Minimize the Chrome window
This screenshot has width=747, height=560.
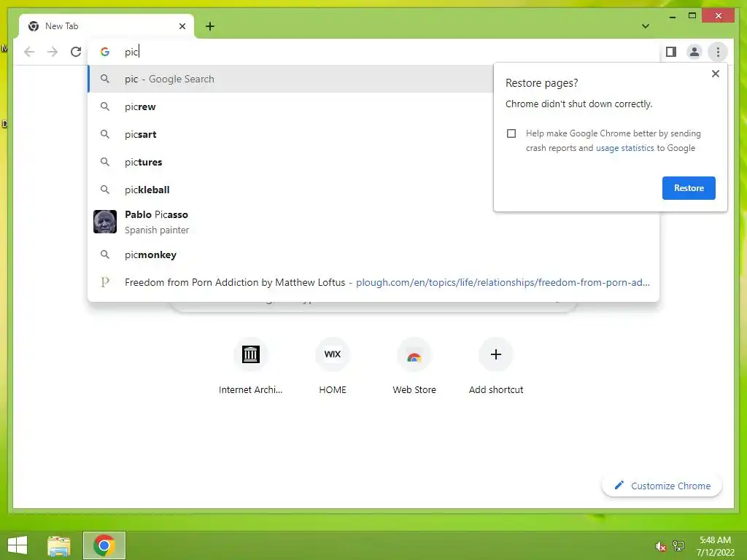(672, 17)
